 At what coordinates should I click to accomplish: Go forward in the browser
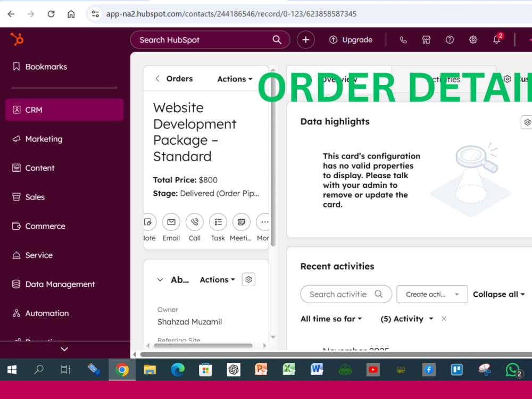pyautogui.click(x=31, y=14)
